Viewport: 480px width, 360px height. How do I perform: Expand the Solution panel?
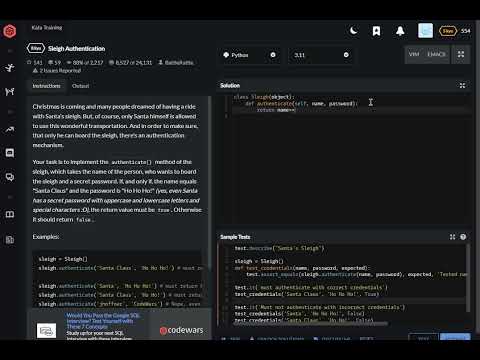pos(462,86)
